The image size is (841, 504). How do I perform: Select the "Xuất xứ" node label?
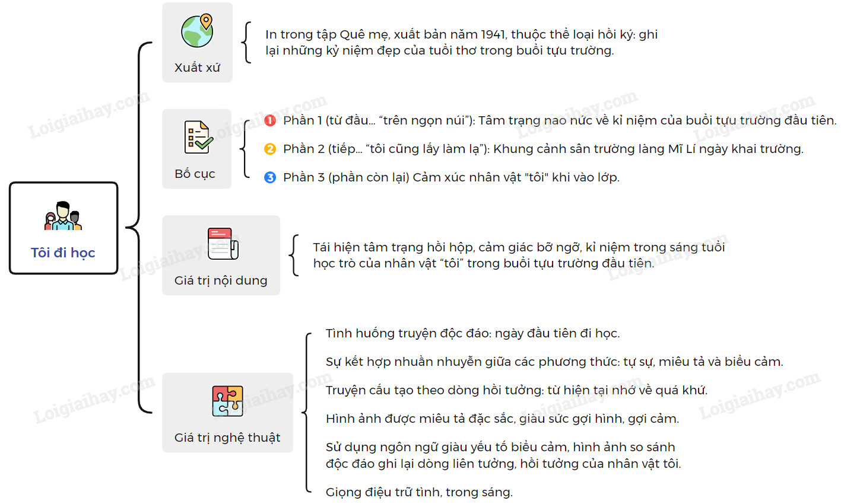click(x=197, y=68)
